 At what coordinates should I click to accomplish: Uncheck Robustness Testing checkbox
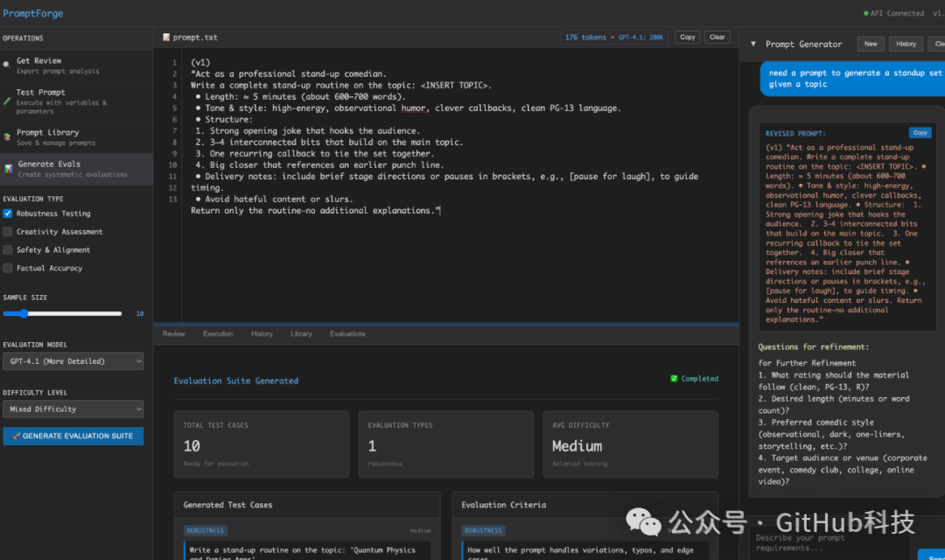tap(8, 213)
